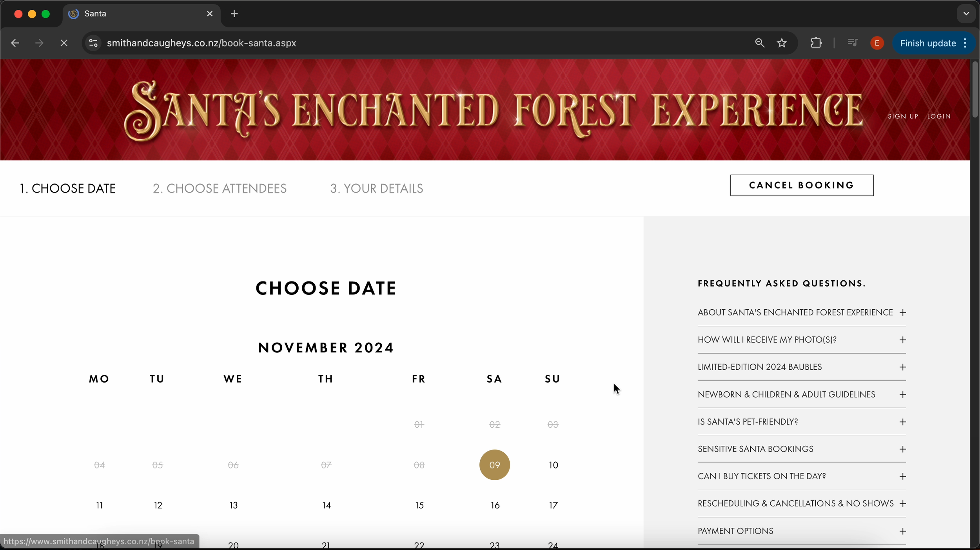
Task: Open media controls icon in toolbar
Action: pos(852,42)
